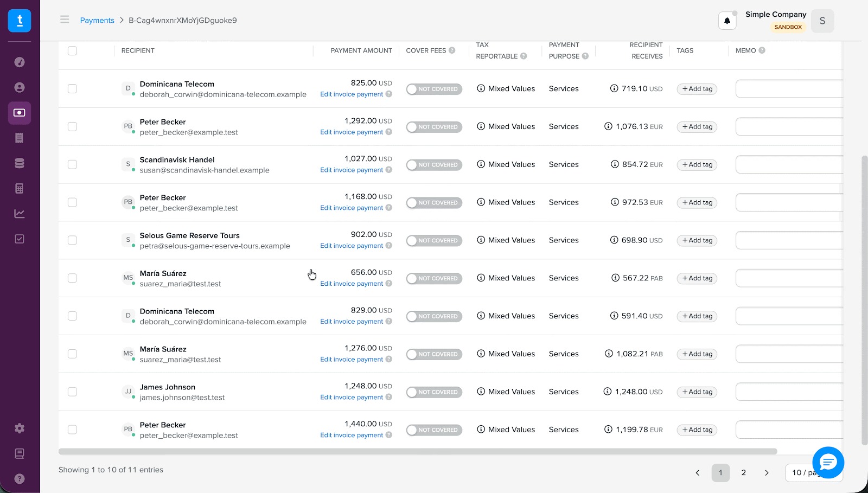
Task: Toggle cover fees for Selous Game Reserve Tours
Action: click(434, 240)
